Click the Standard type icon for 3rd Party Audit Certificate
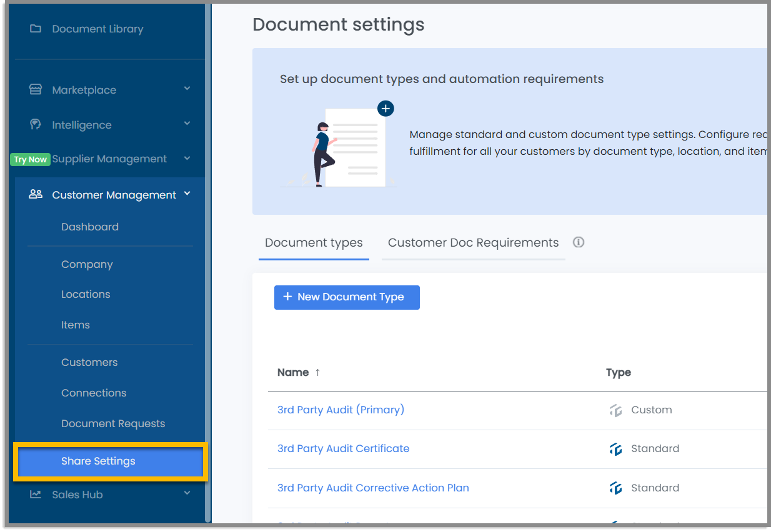This screenshot has width=771, height=532. pyautogui.click(x=615, y=449)
